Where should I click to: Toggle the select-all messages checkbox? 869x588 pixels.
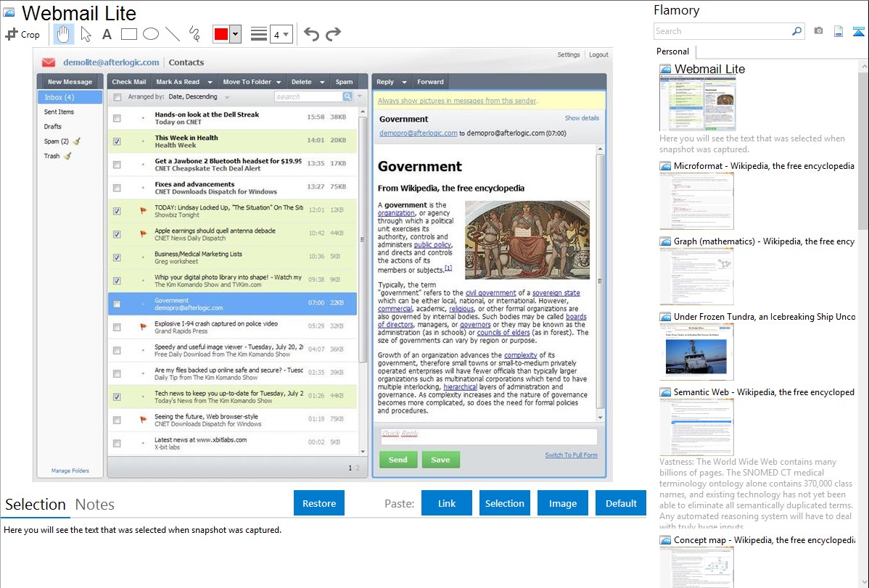[x=117, y=97]
